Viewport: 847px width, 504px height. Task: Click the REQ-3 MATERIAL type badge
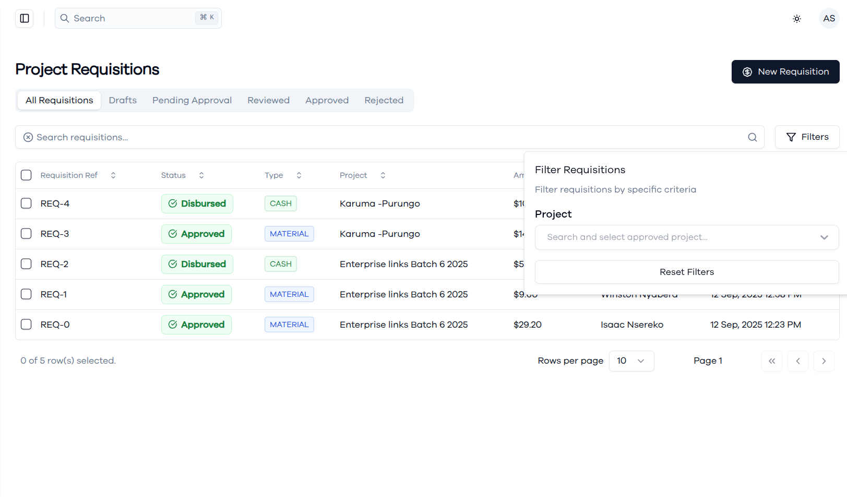pyautogui.click(x=289, y=234)
